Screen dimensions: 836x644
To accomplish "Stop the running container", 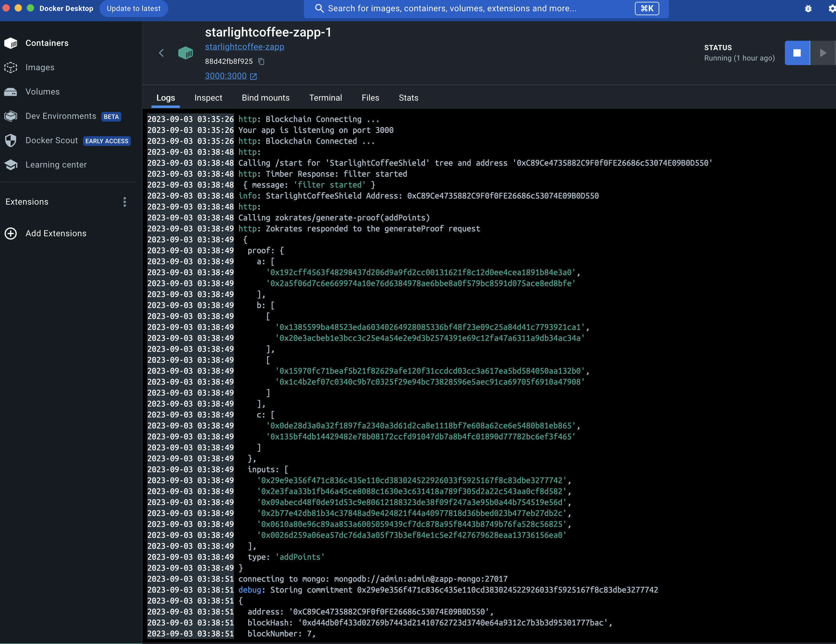I will pos(797,53).
